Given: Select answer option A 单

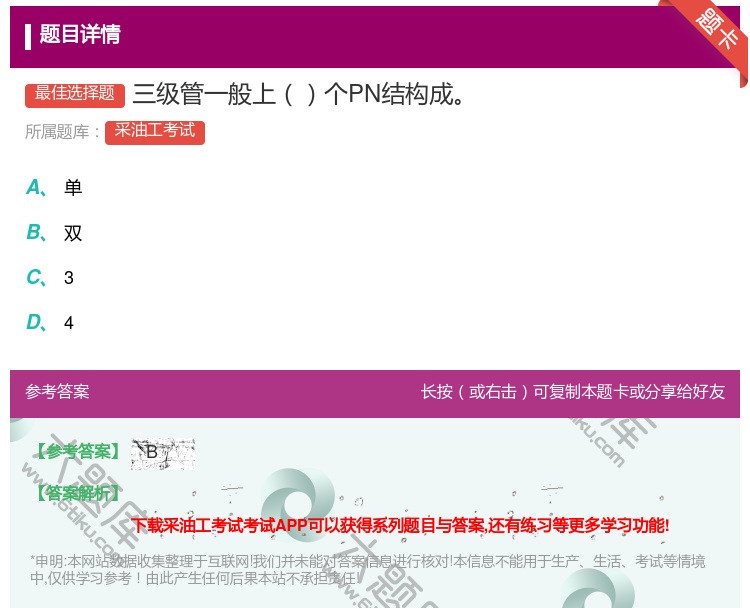Looking at the screenshot, I should tap(54, 188).
